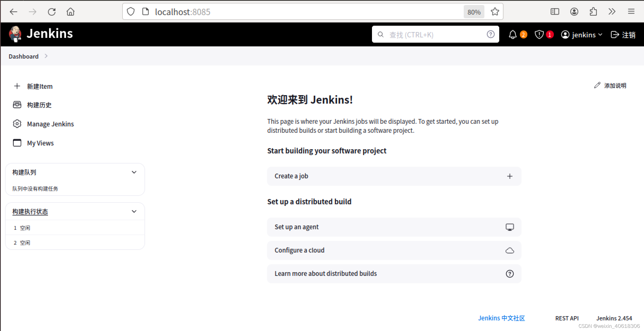Collapse the 构建队列 panel chevron
The image size is (644, 331).
134,172
